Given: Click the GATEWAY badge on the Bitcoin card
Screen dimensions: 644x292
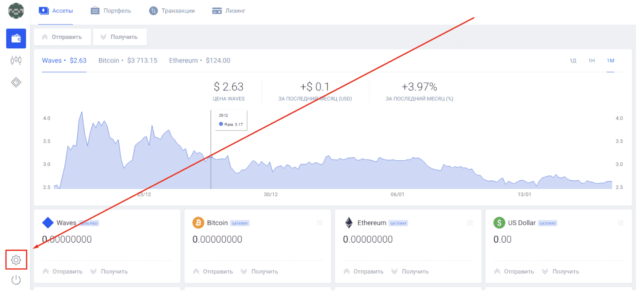Looking at the screenshot, I should click(240, 223).
